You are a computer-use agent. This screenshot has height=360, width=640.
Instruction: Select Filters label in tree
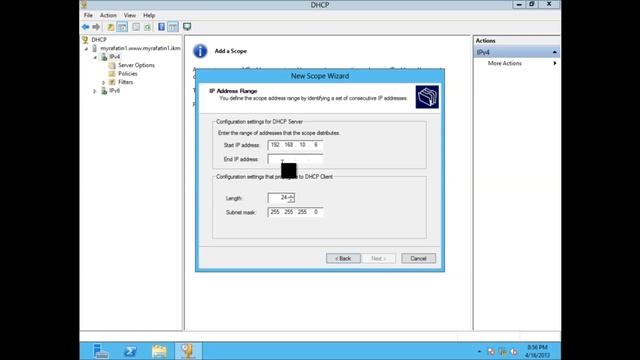click(x=125, y=82)
